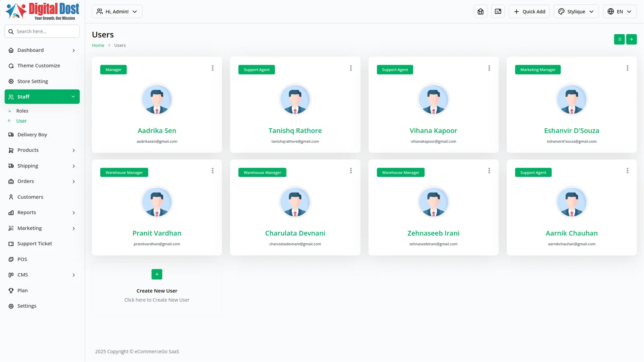Open three-dot menu on Aarnik Chauhan card
This screenshot has height=362, width=644.
coord(627,171)
